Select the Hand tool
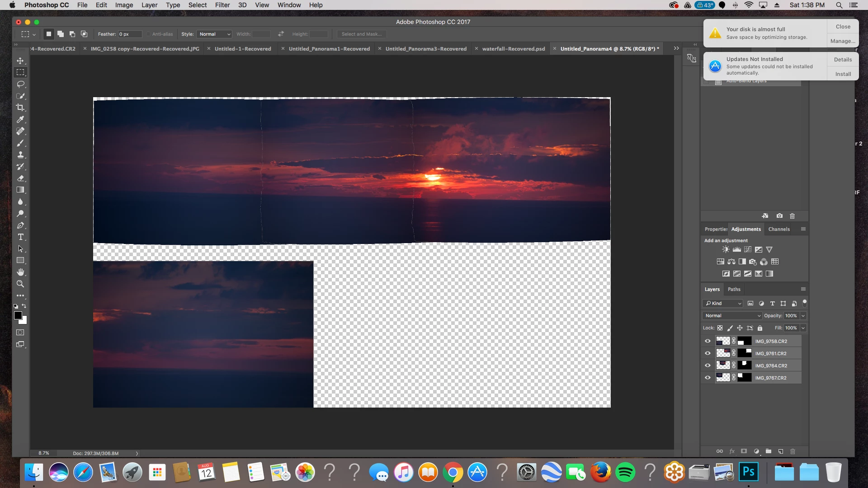The width and height of the screenshot is (868, 488). pyautogui.click(x=20, y=272)
